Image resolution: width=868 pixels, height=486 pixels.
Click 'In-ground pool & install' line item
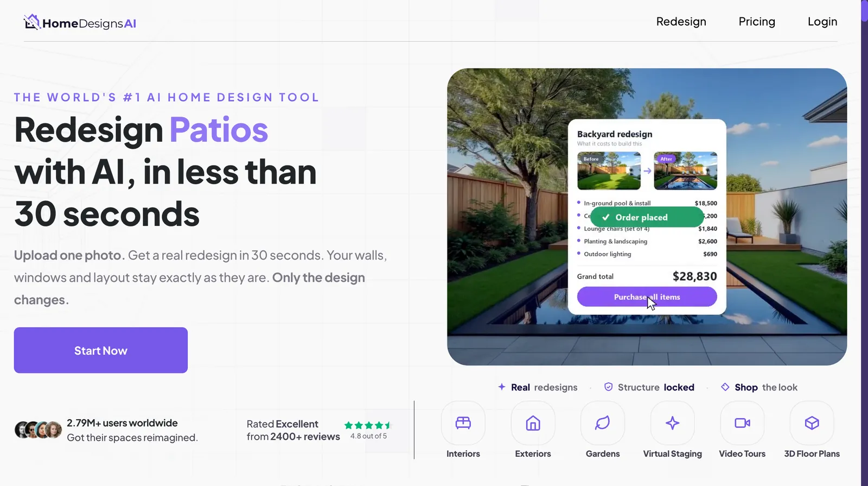(617, 203)
